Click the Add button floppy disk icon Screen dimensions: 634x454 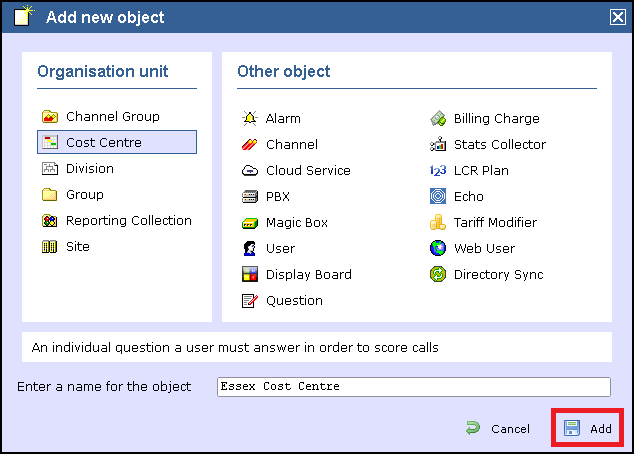[572, 428]
